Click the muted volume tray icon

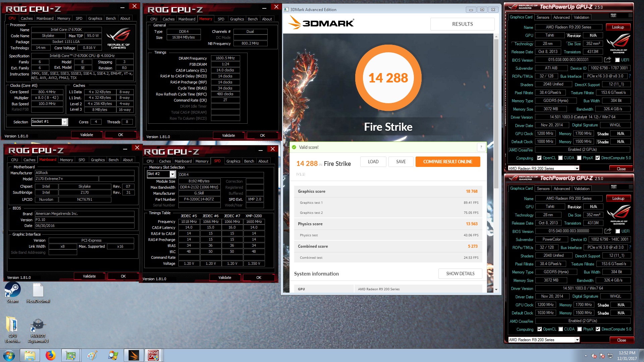594,356
